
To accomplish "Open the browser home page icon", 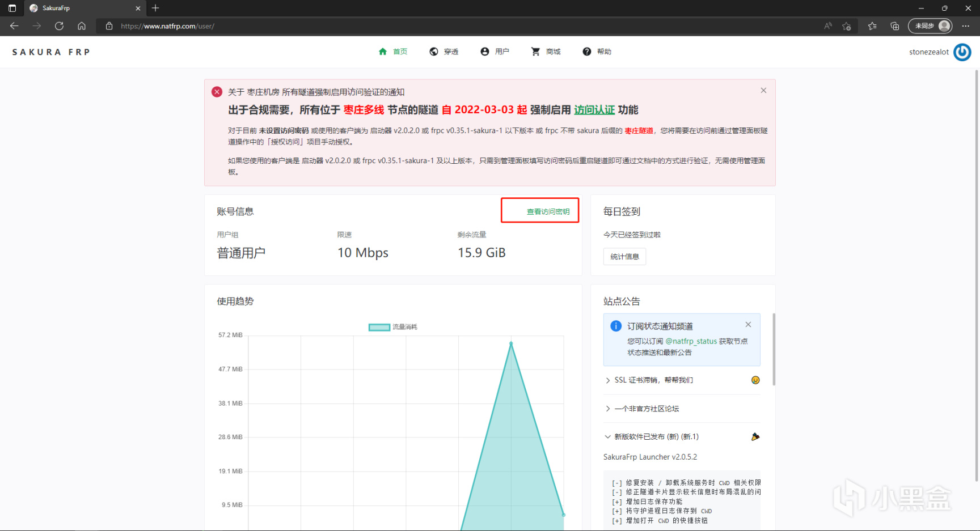I will click(82, 26).
